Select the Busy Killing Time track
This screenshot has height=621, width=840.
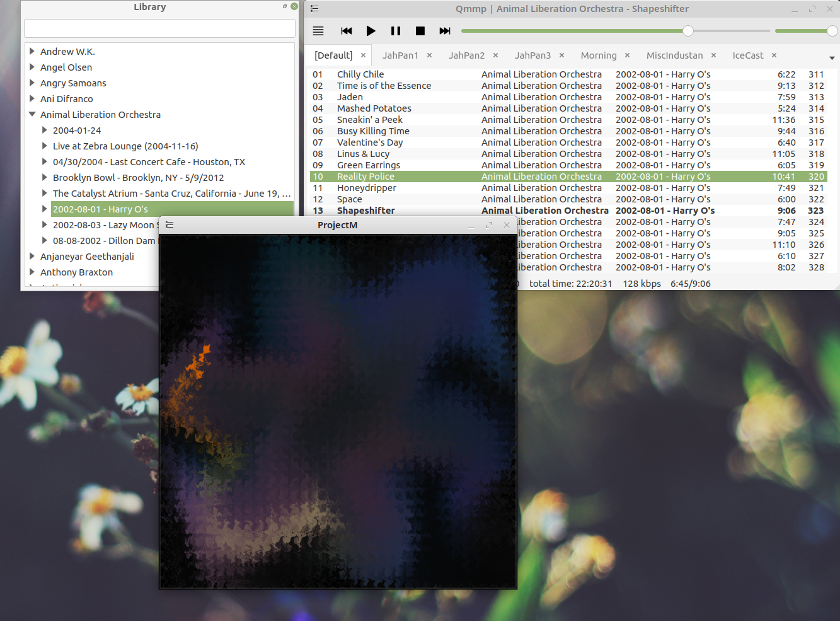568,131
